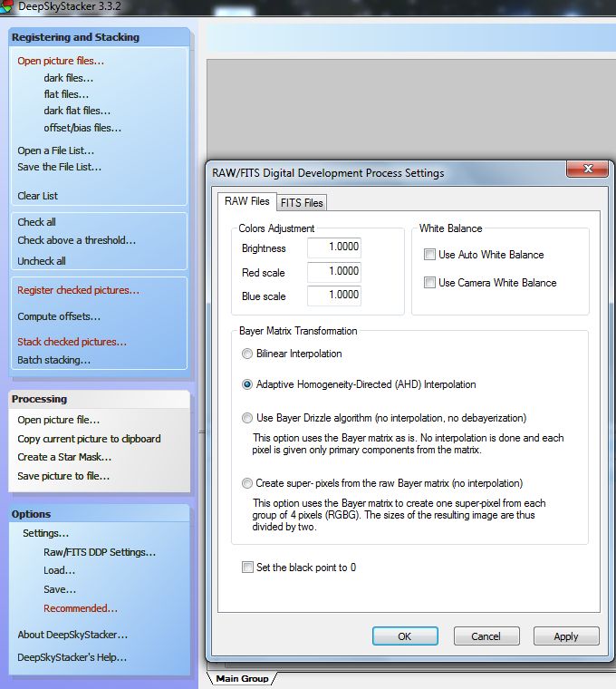Screen dimensions: 616x689
Task: Click the Apply button
Action: 566,636
